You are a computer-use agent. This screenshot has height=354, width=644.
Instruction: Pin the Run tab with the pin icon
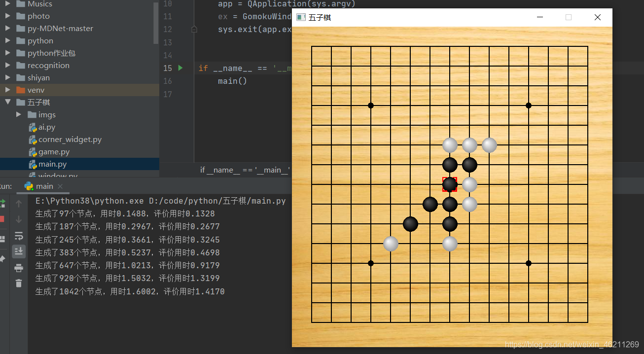(x=1, y=258)
